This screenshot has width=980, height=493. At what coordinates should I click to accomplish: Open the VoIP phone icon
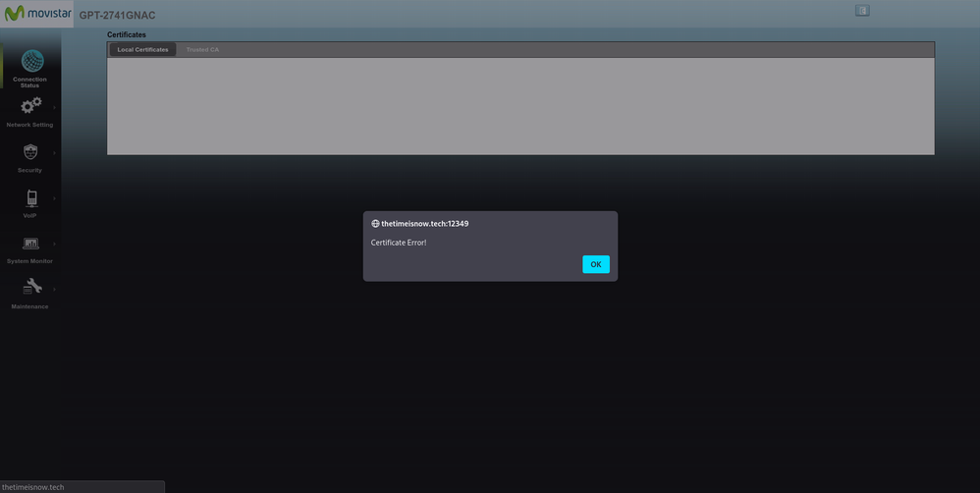31,198
